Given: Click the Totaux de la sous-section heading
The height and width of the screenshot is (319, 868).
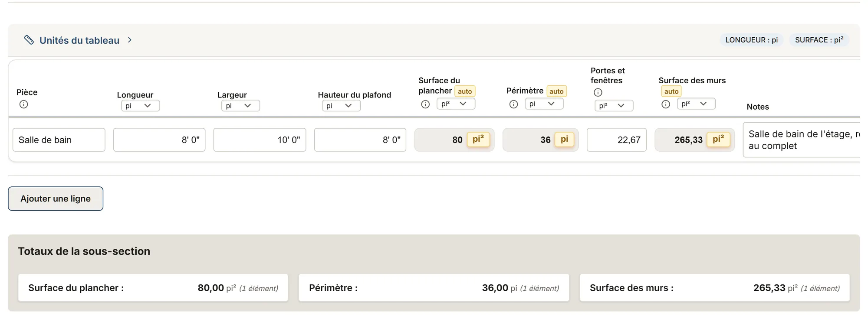Looking at the screenshot, I should 84,251.
